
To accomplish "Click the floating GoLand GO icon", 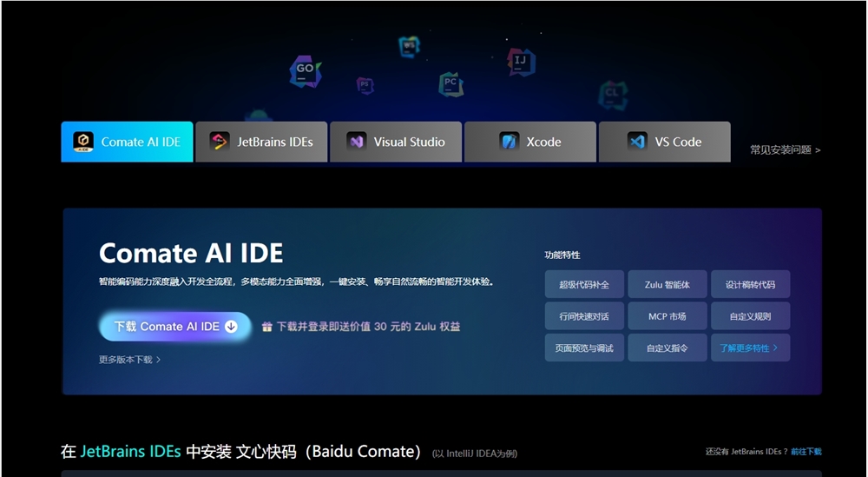I will [x=305, y=71].
